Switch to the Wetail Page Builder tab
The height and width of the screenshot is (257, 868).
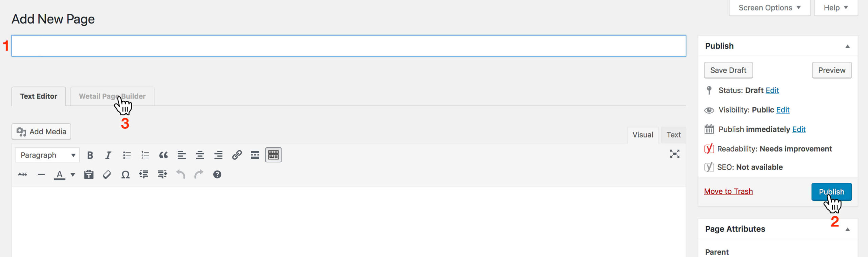click(112, 96)
